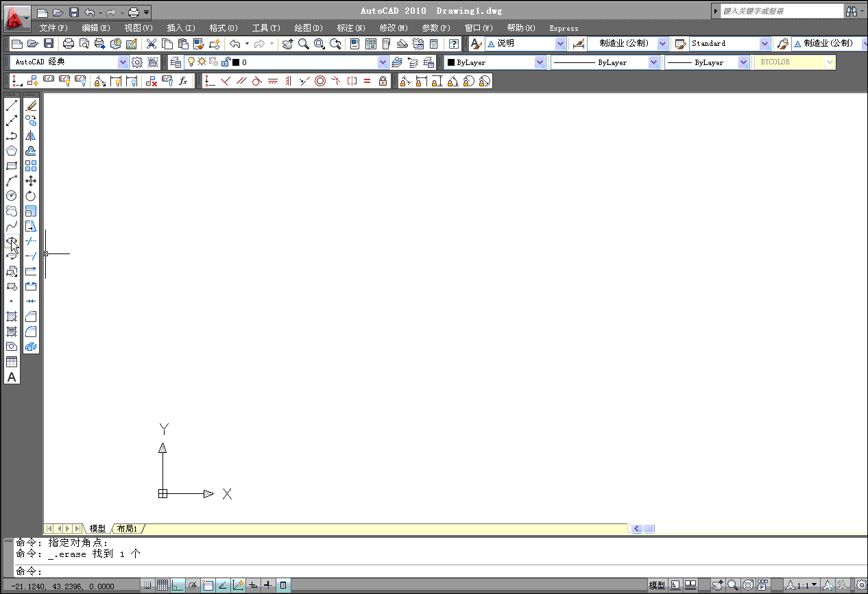The width and height of the screenshot is (868, 594).
Task: Switch to the 模型 tab
Action: (x=97, y=529)
